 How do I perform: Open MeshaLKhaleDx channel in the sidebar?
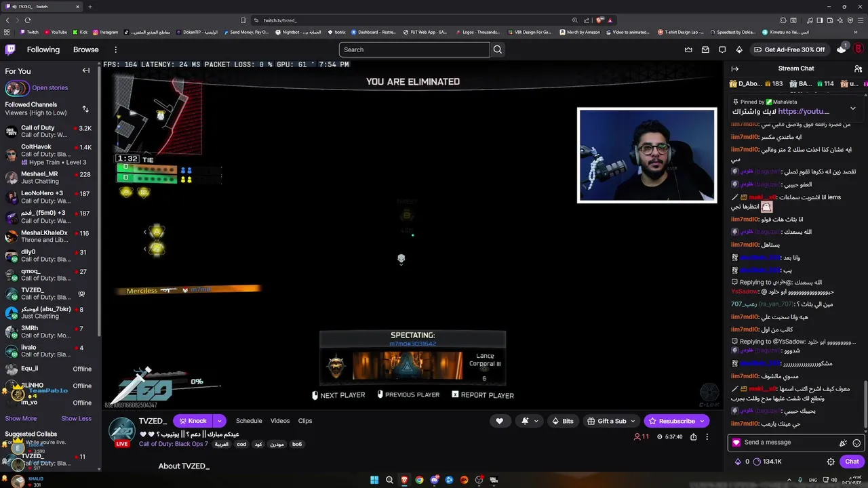click(50, 237)
